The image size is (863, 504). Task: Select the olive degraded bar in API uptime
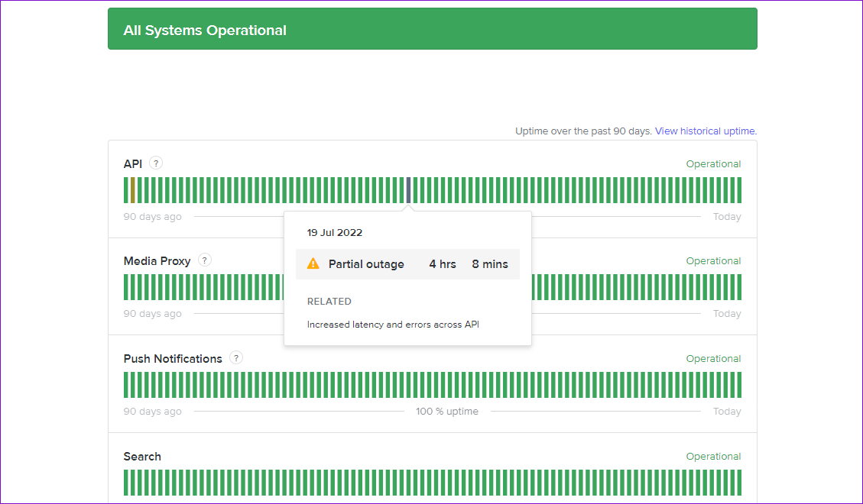(133, 190)
